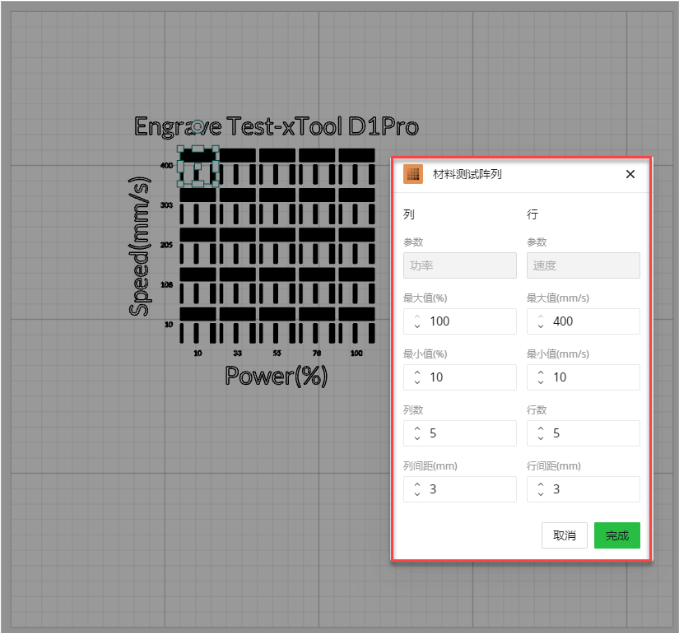
Task: Select the Power(%) axis label
Action: click(x=277, y=375)
